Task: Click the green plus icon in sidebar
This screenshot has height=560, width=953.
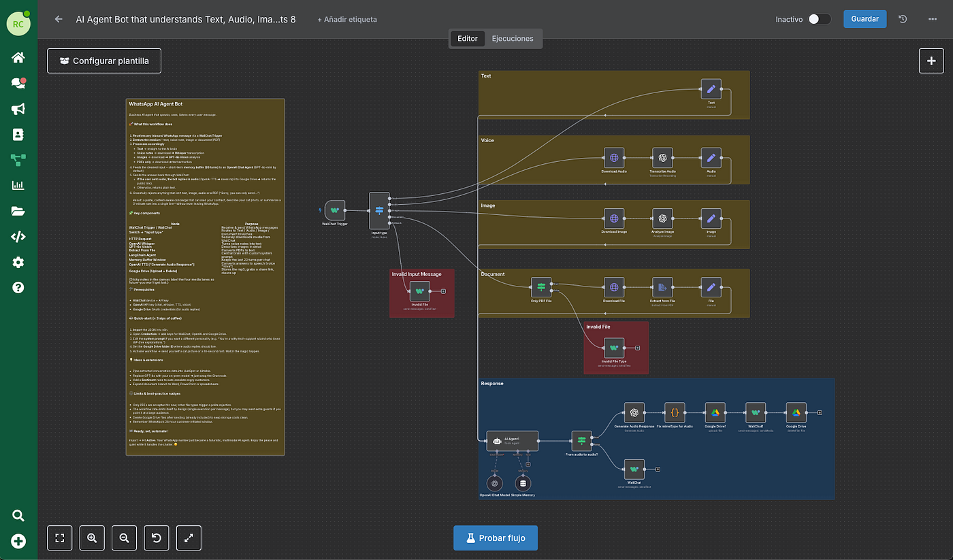Action: 18,542
